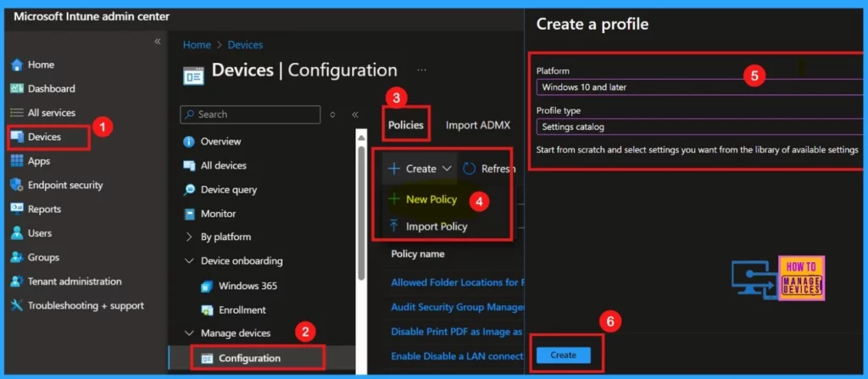868x379 pixels.
Task: Click Tenant administration label in sidebar
Action: (75, 281)
